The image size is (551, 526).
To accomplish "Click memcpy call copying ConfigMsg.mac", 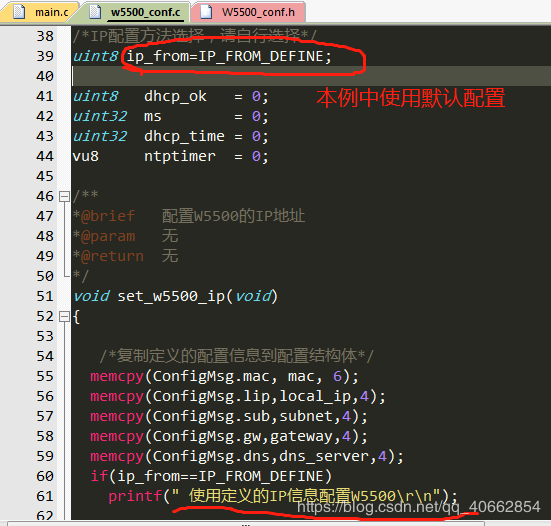I will coord(225,377).
